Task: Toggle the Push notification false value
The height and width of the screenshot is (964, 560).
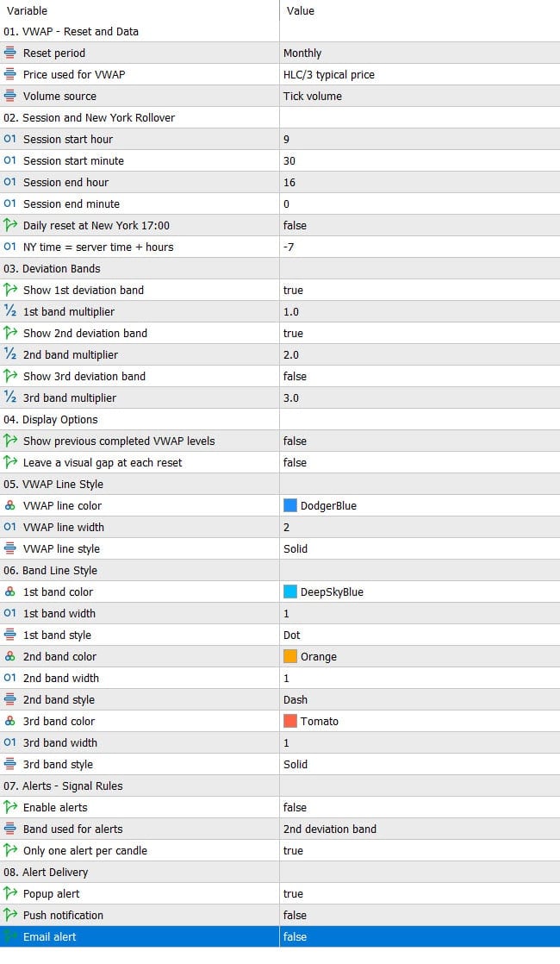Action: (420, 915)
